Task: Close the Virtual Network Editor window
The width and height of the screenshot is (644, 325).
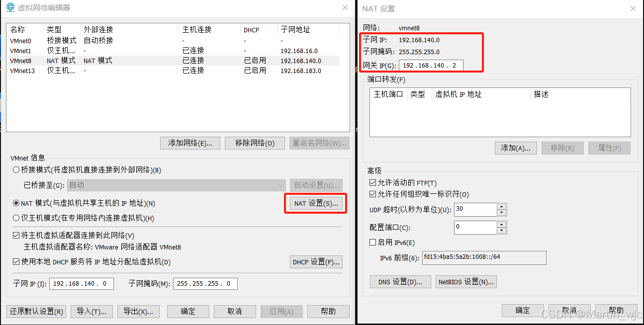Action: click(x=345, y=7)
